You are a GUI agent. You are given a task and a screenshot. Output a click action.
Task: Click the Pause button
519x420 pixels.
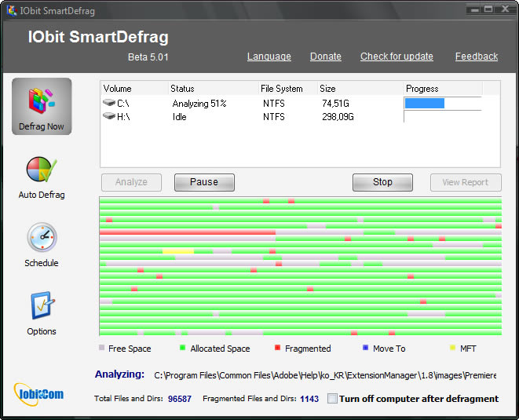click(x=204, y=182)
